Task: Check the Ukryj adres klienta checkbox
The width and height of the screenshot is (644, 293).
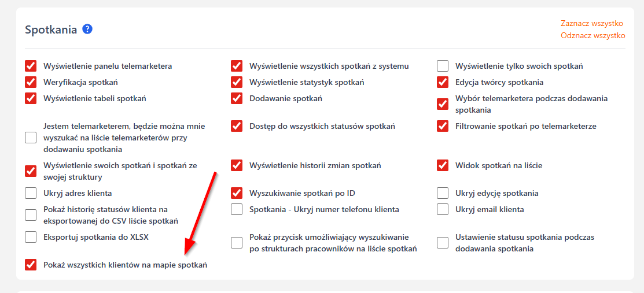Action: click(31, 193)
